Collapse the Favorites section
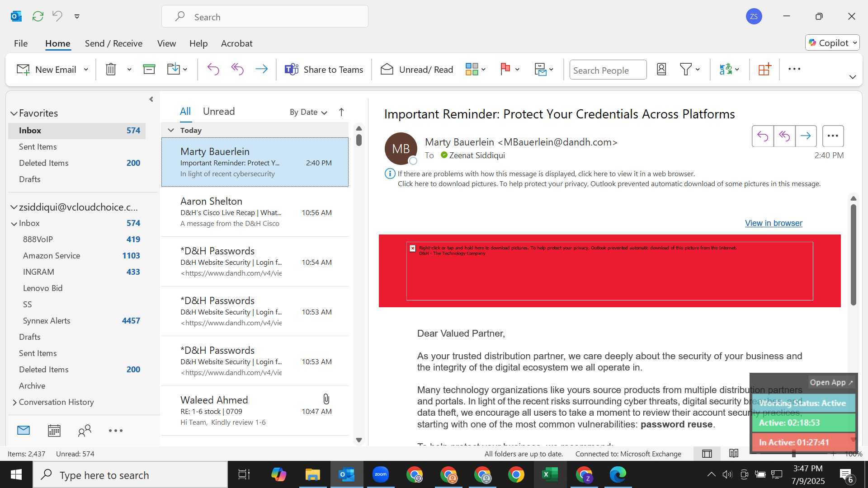Screen dimensions: 868x488 [x=14, y=113]
